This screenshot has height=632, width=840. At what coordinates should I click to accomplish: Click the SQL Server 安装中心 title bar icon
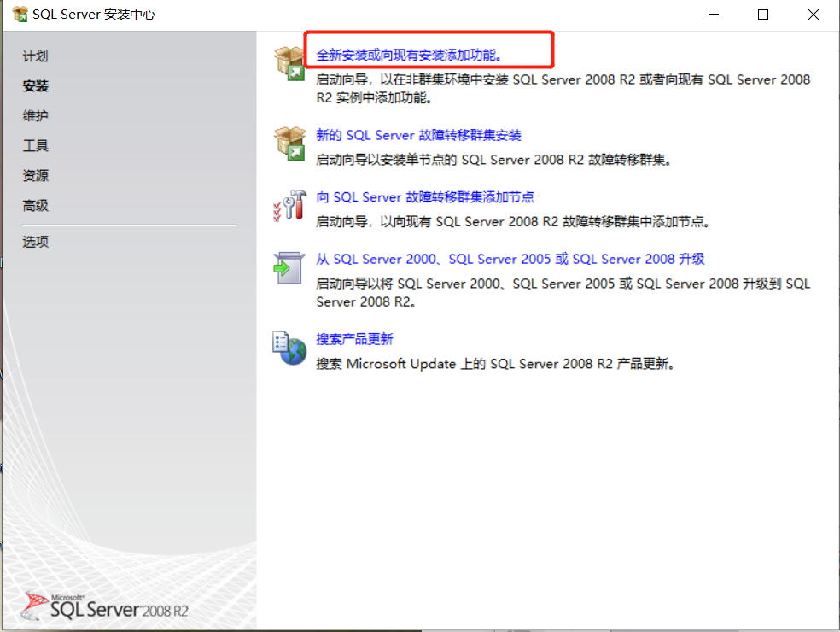(x=20, y=15)
